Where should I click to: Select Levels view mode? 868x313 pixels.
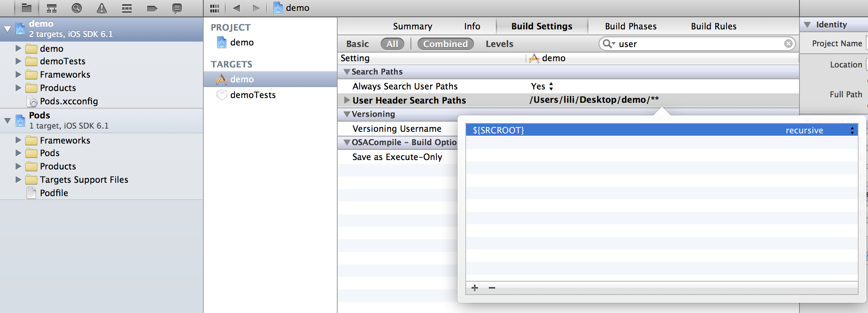tap(499, 44)
